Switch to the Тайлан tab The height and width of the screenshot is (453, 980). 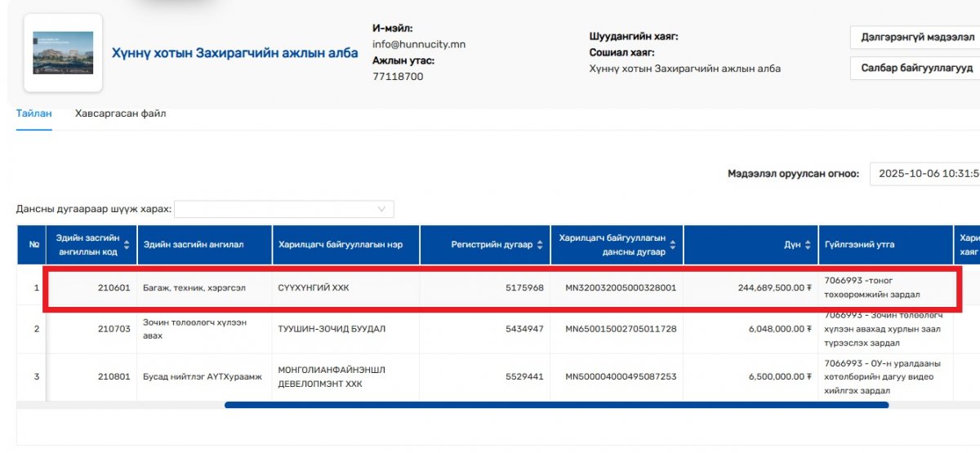pos(33,114)
